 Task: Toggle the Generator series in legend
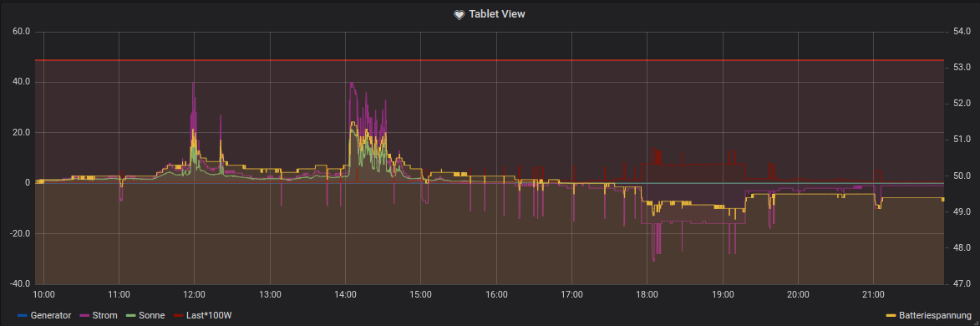coord(51,315)
